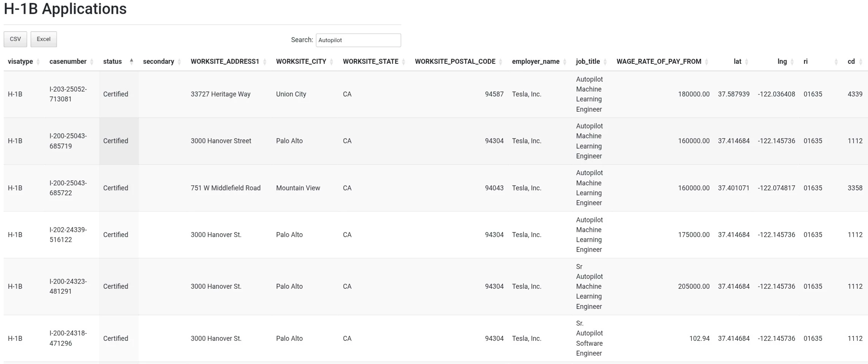Sort by job_title column arrows
The height and width of the screenshot is (364, 868).
[x=605, y=62]
